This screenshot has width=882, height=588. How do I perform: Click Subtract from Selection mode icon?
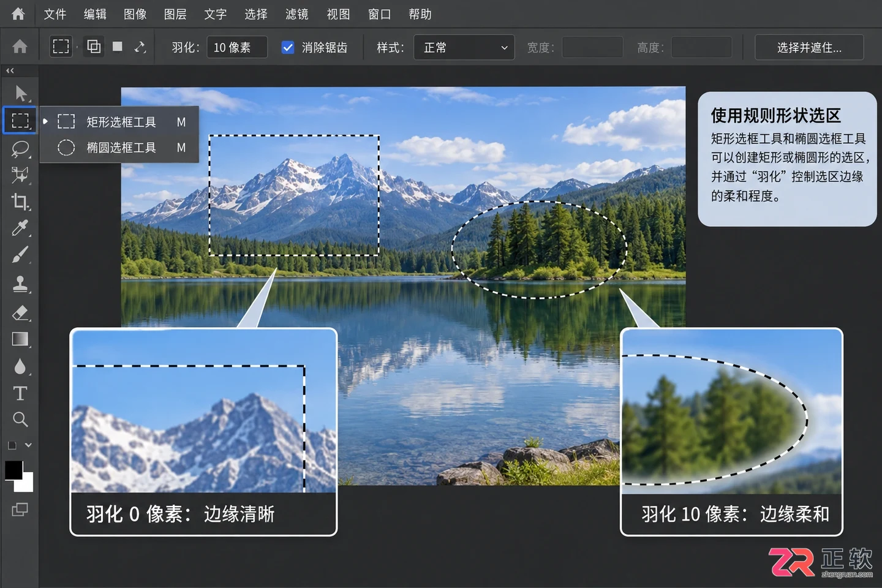[118, 47]
